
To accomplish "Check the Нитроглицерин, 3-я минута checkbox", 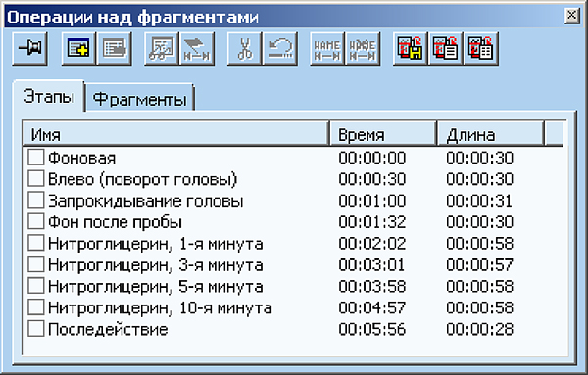I will click(x=35, y=264).
